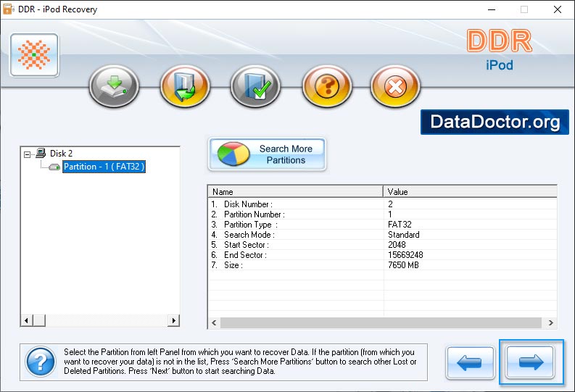Select the Partition Type row
This screenshot has width=575, height=392.
[382, 225]
